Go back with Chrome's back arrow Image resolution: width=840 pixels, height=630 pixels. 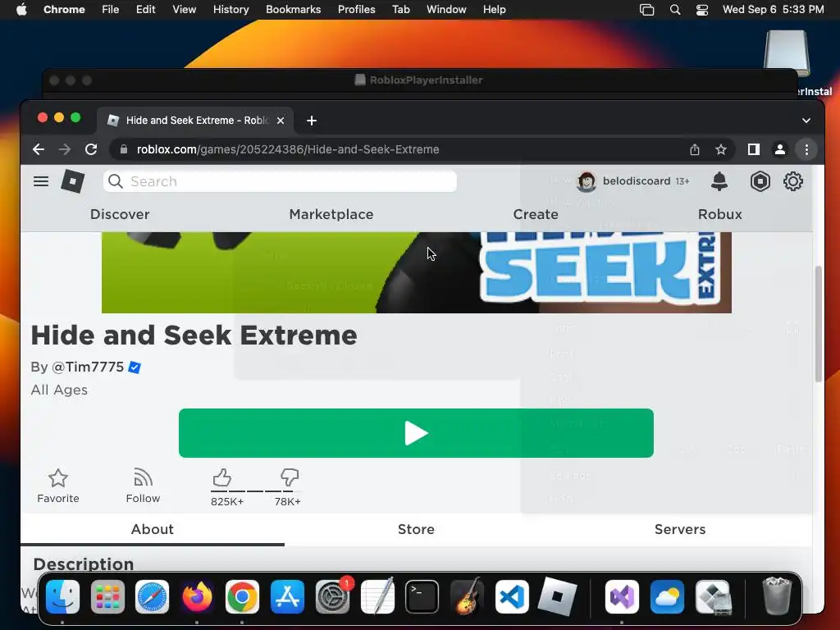[x=39, y=149]
